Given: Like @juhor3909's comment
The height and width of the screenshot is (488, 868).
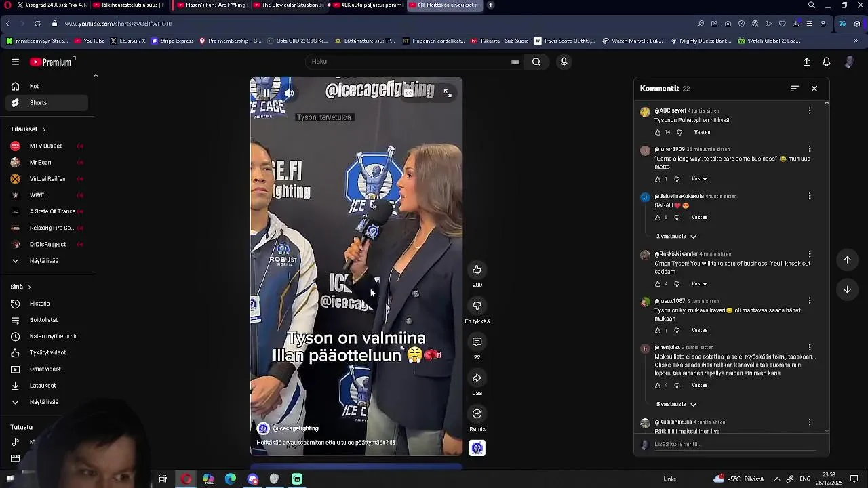Looking at the screenshot, I should 658,179.
